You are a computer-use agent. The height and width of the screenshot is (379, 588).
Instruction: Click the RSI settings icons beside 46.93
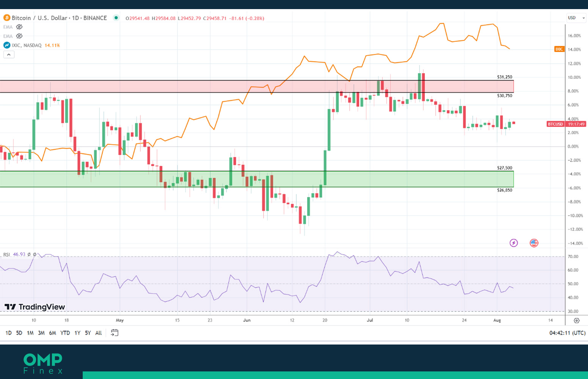click(x=32, y=254)
